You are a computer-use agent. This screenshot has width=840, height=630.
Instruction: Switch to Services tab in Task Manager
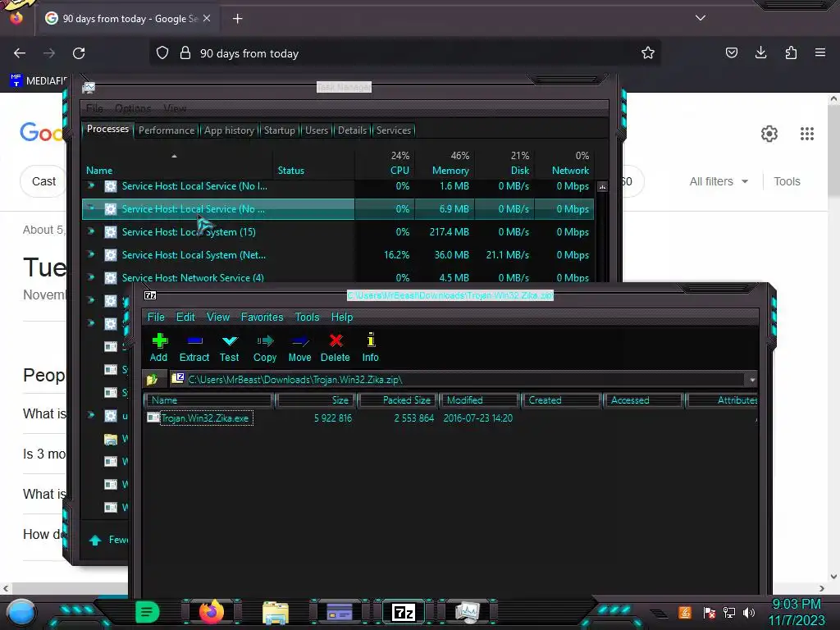click(393, 130)
